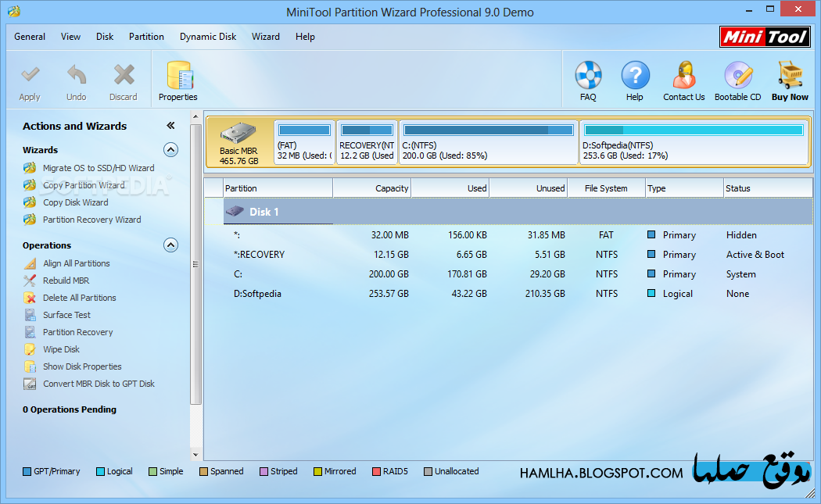Click the Logical legend color swatch
This screenshot has width=821, height=504.
point(101,471)
